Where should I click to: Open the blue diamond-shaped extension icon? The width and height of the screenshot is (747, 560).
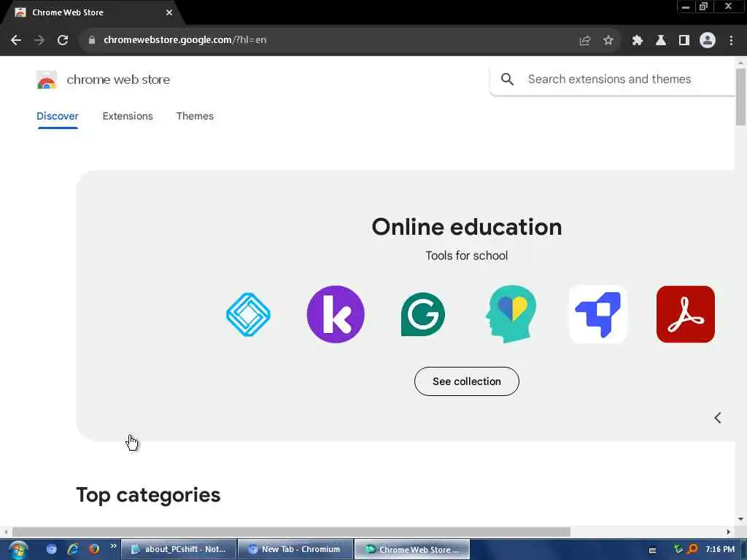(248, 314)
